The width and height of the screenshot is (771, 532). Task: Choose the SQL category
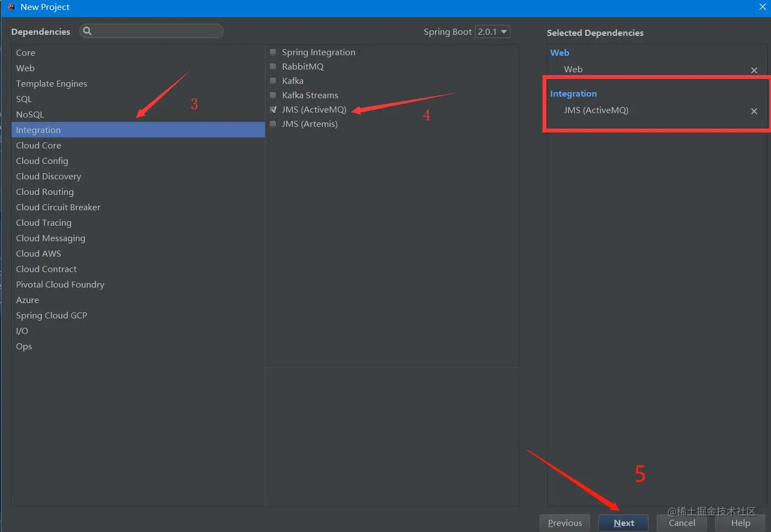pyautogui.click(x=138, y=99)
